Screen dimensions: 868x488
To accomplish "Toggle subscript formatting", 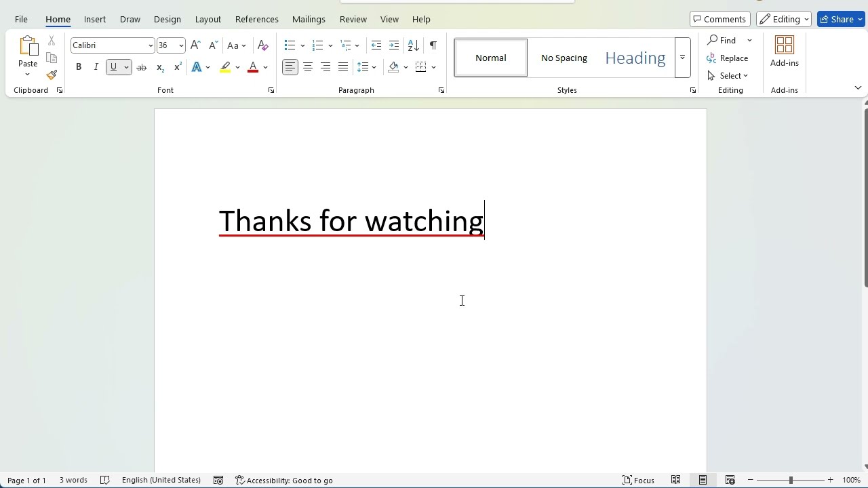I will tap(160, 67).
